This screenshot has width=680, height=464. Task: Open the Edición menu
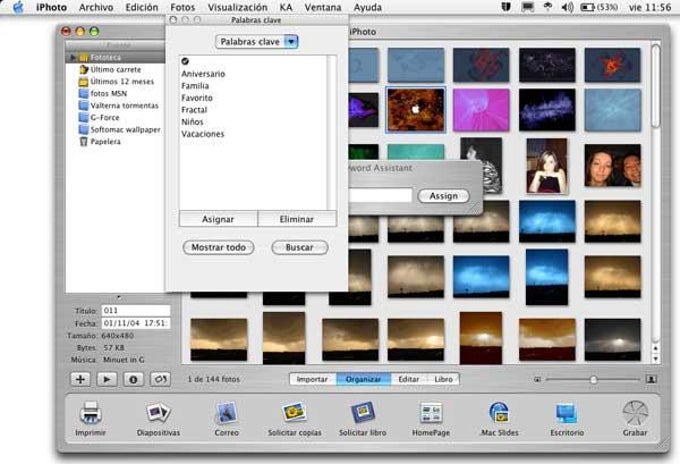(142, 7)
